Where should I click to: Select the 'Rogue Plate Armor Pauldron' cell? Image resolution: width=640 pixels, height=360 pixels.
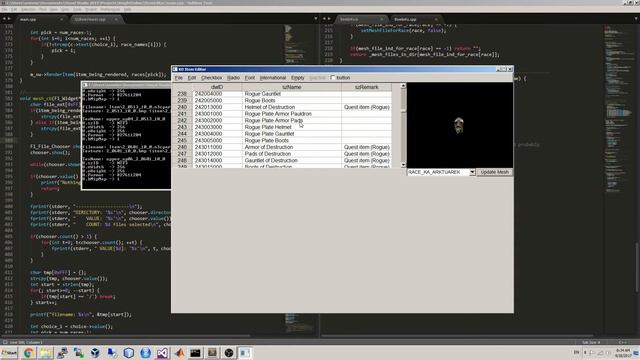click(x=291, y=114)
